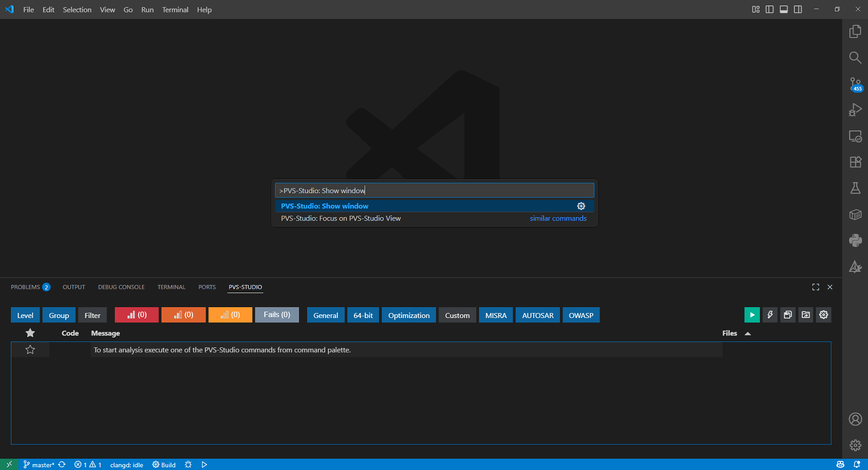
Task: Click the Filter button
Action: pos(92,315)
